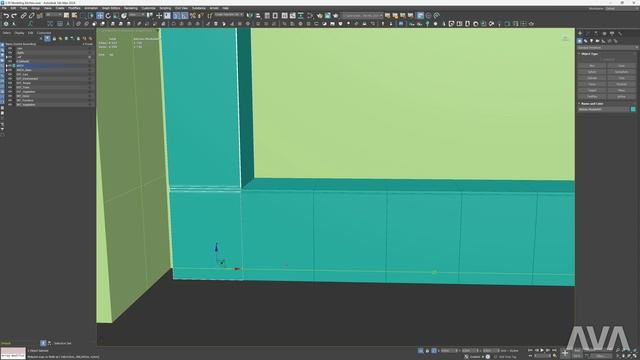
Task: Open the render preset dropdown in toolbar
Action: 362,16
